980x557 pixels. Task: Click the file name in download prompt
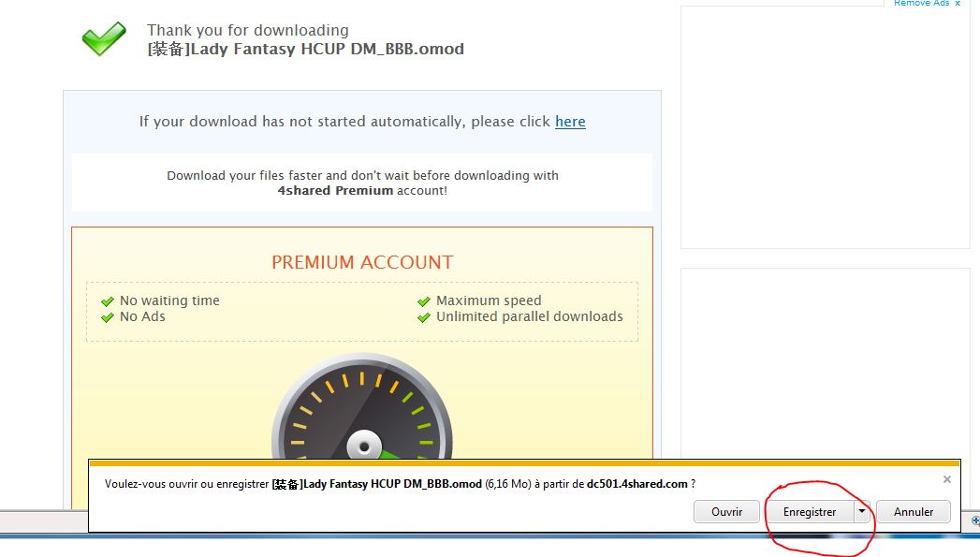(x=376, y=484)
